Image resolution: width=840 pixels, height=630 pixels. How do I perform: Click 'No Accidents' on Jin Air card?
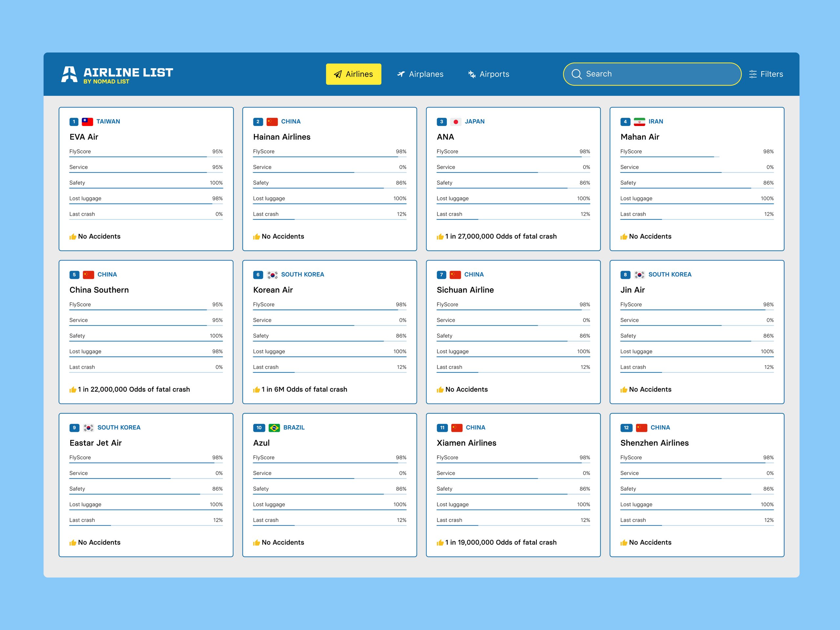pyautogui.click(x=650, y=389)
